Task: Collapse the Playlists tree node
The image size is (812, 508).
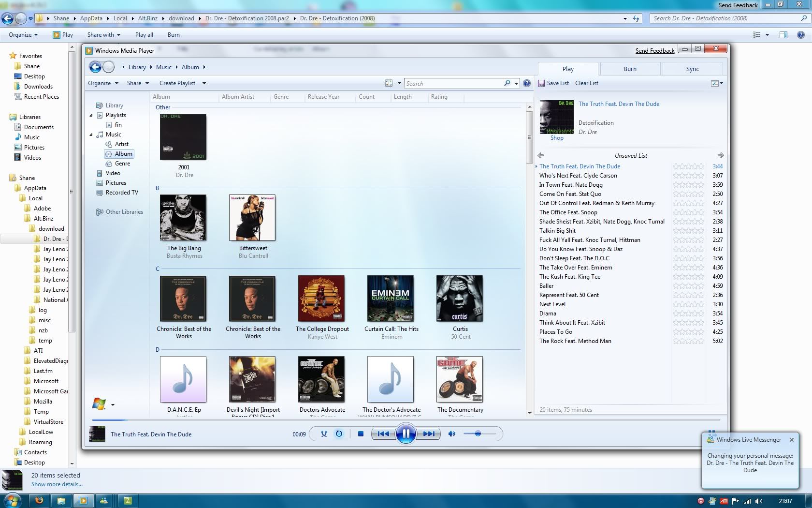Action: tap(91, 115)
